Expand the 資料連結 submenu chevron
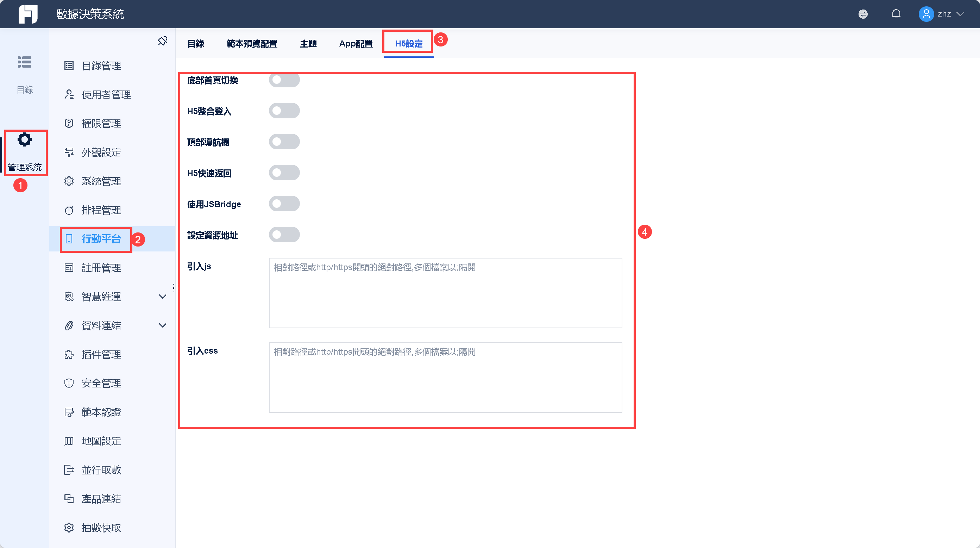Viewport: 980px width, 548px height. pyautogui.click(x=162, y=325)
